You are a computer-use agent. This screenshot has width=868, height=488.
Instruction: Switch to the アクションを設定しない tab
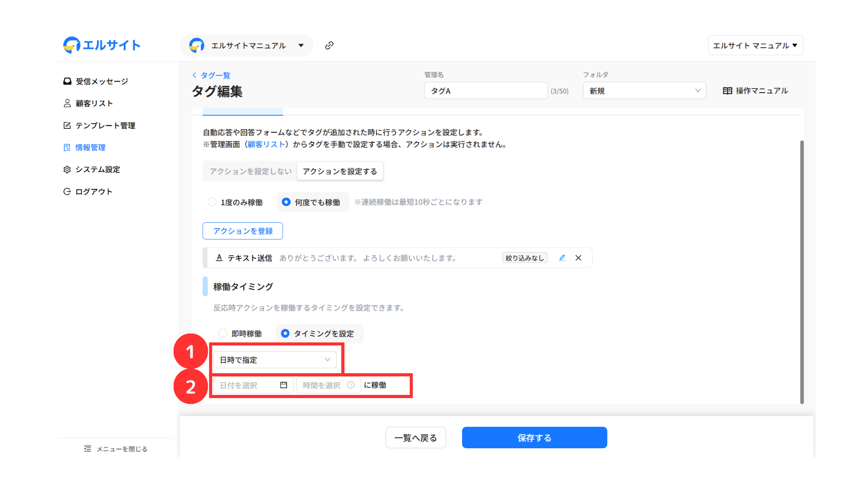click(250, 171)
